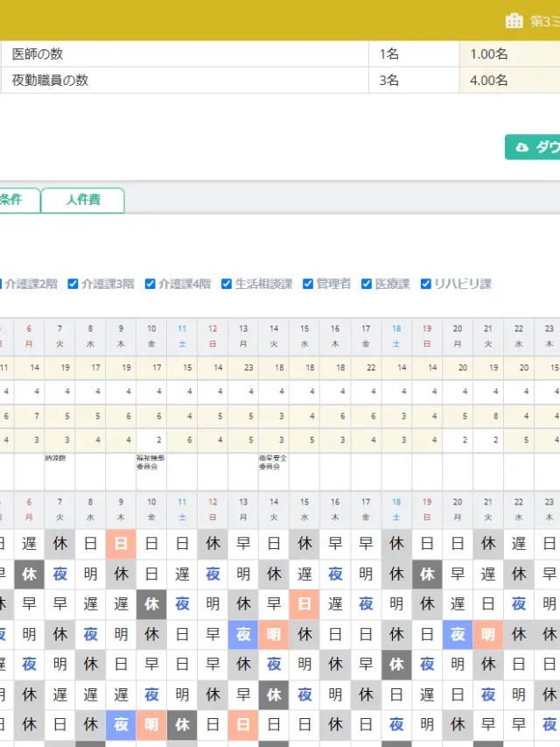Screen dimensions: 560x747
Task: Open the 福祉棟部委員会 event on day 10
Action: [x=150, y=462]
